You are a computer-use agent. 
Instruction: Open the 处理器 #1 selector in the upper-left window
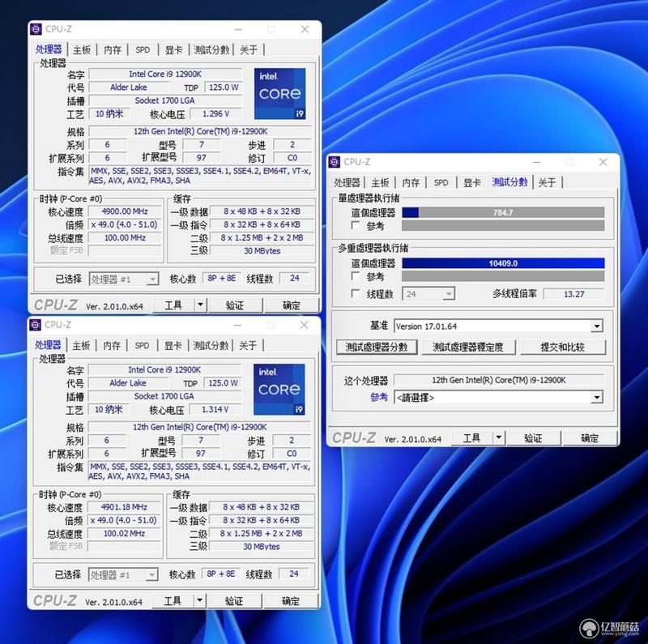pos(124,279)
